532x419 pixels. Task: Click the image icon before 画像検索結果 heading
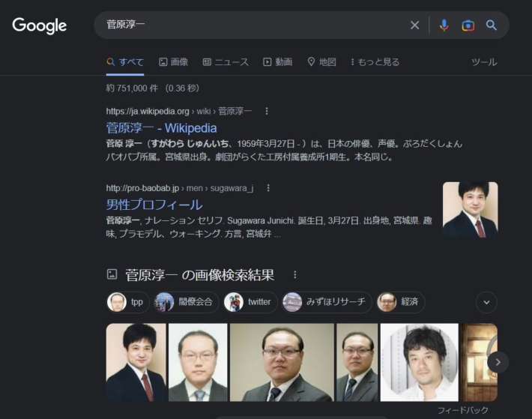(x=112, y=274)
